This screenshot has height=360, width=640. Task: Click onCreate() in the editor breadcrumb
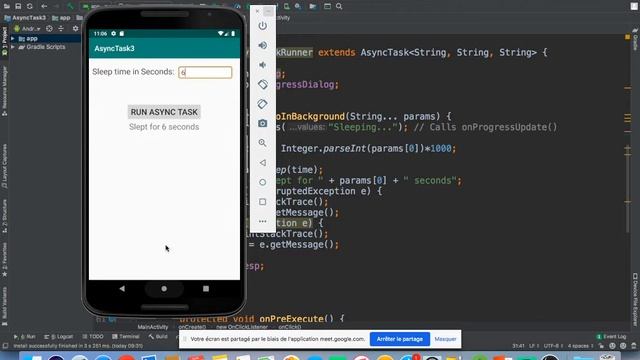pyautogui.click(x=192, y=327)
